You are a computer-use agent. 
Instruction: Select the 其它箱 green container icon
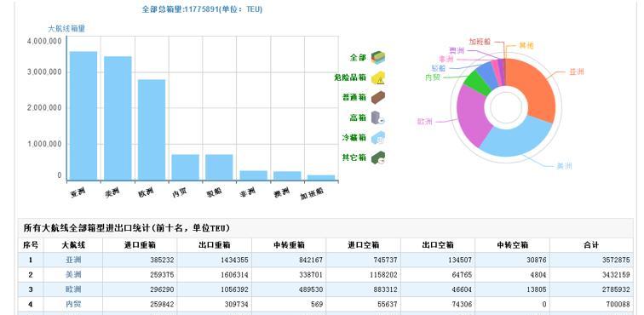coord(378,157)
